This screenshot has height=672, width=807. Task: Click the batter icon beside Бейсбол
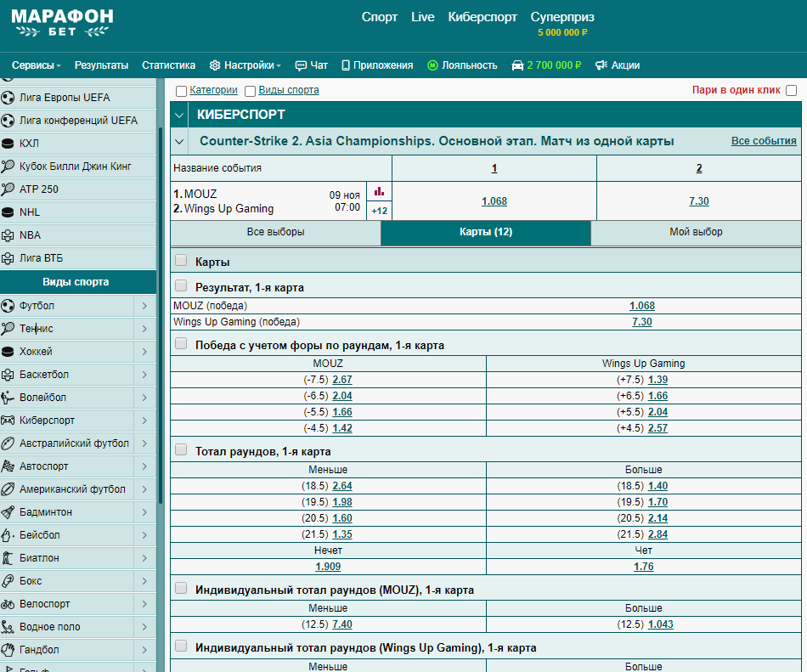(8, 535)
